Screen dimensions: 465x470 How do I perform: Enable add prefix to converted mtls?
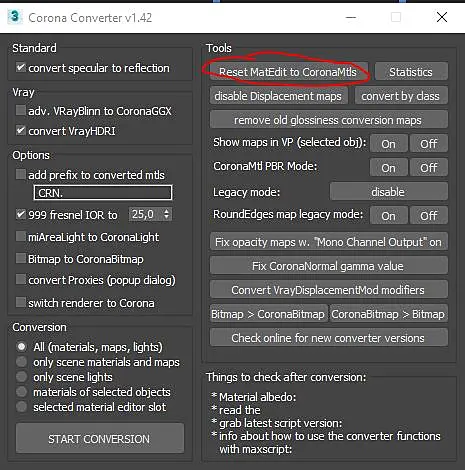[21, 174]
